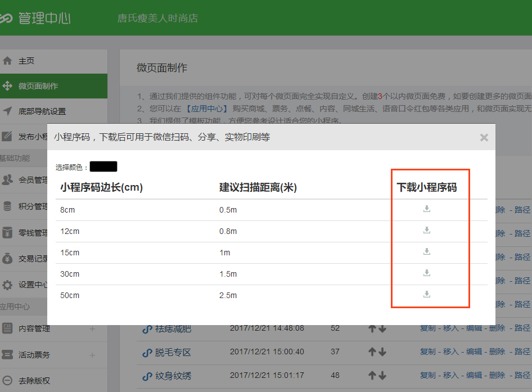
Task: Download the 12cm mini program code
Action: click(427, 231)
